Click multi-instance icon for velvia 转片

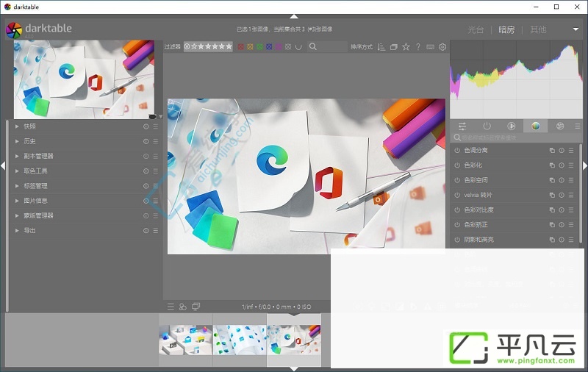click(x=552, y=195)
